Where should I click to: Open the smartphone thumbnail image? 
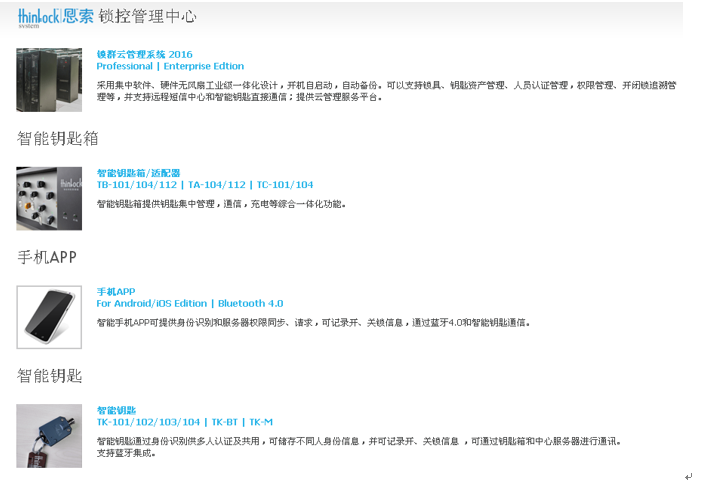coord(49,317)
